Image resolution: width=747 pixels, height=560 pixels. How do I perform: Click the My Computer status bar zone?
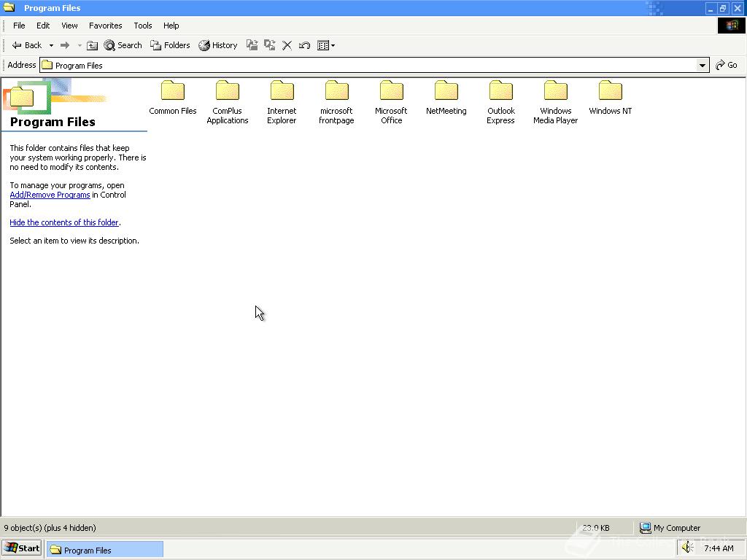pyautogui.click(x=670, y=528)
